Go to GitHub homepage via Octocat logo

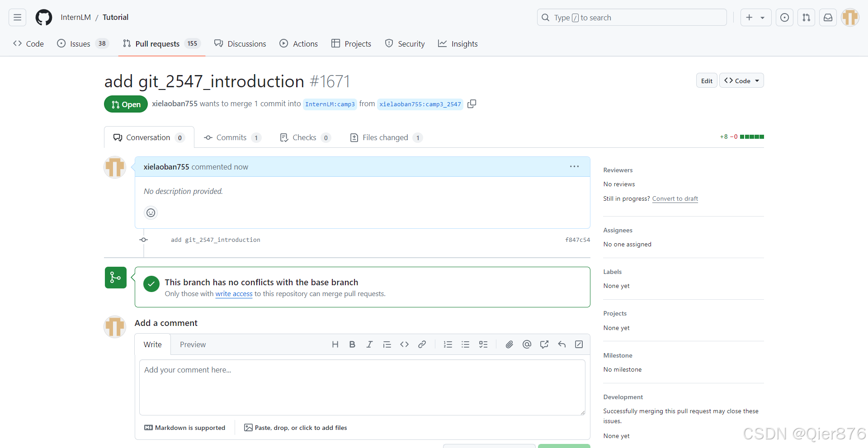(44, 17)
